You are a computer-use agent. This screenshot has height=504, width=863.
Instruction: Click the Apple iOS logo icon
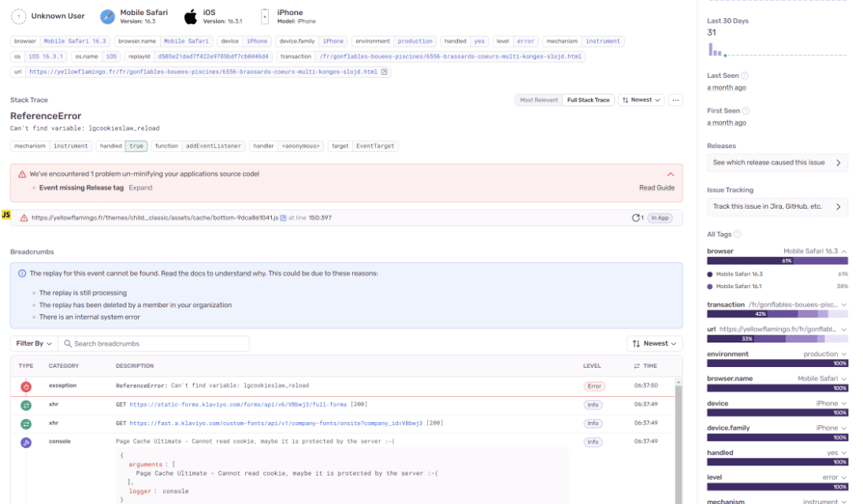191,17
